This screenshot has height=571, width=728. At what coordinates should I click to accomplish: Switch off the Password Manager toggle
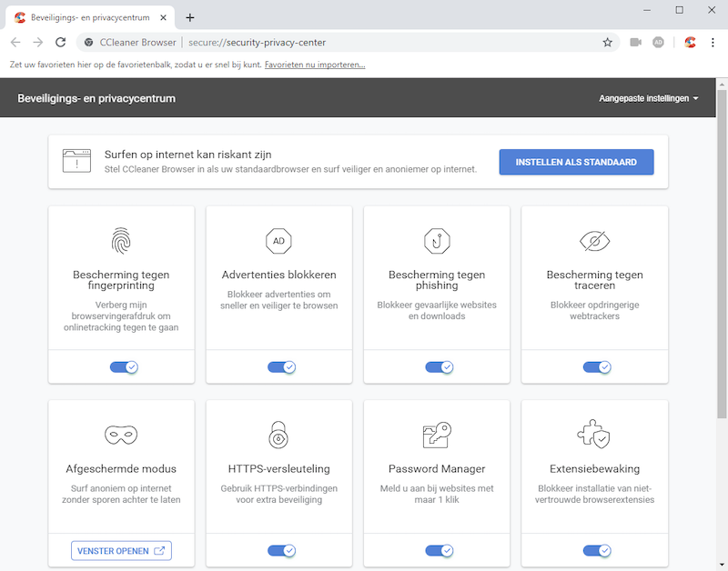tap(439, 550)
